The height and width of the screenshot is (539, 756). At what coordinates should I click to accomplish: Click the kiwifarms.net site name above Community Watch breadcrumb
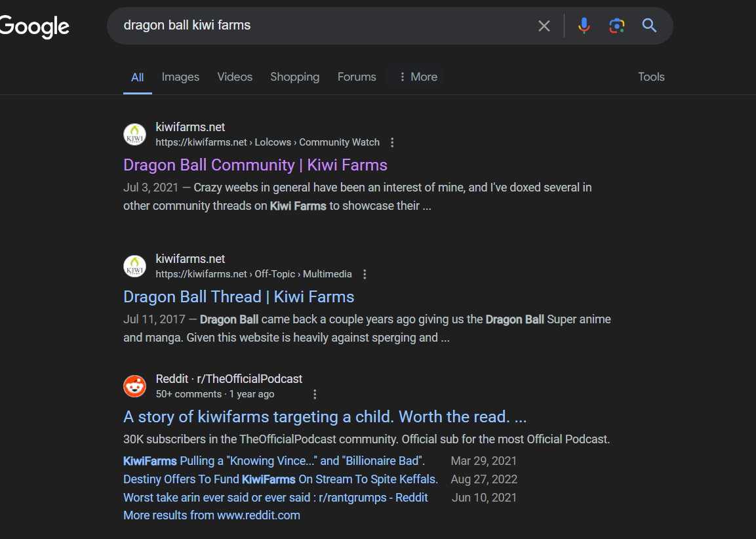tap(190, 127)
